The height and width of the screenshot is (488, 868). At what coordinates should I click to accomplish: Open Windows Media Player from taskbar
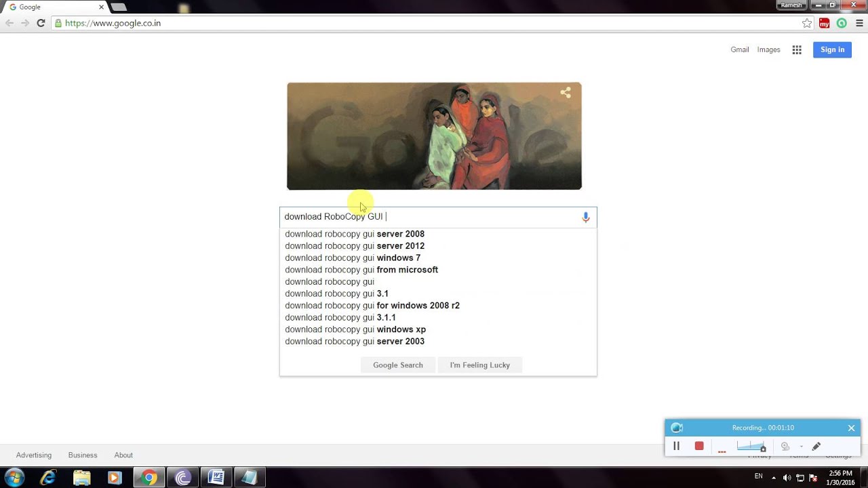coord(115,478)
